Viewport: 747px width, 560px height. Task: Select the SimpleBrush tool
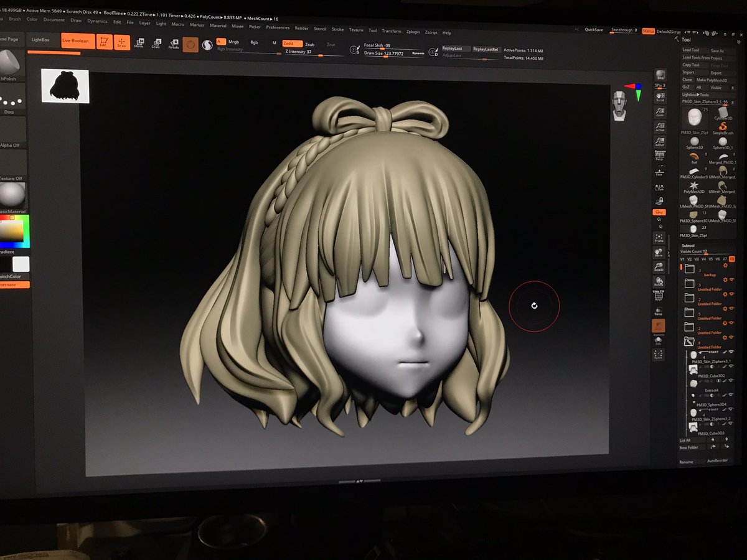(x=723, y=128)
